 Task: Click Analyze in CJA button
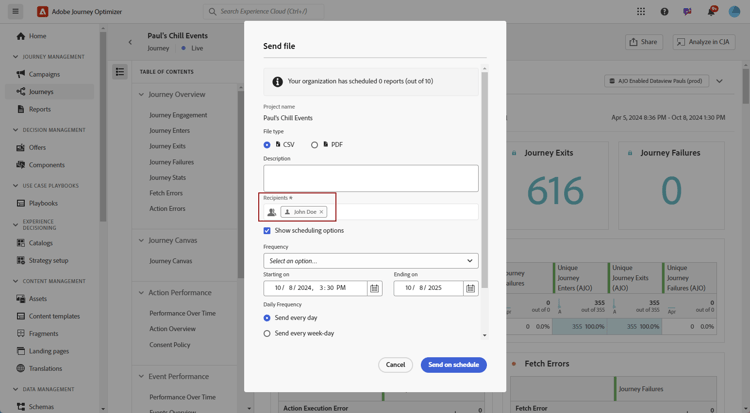[x=704, y=42]
